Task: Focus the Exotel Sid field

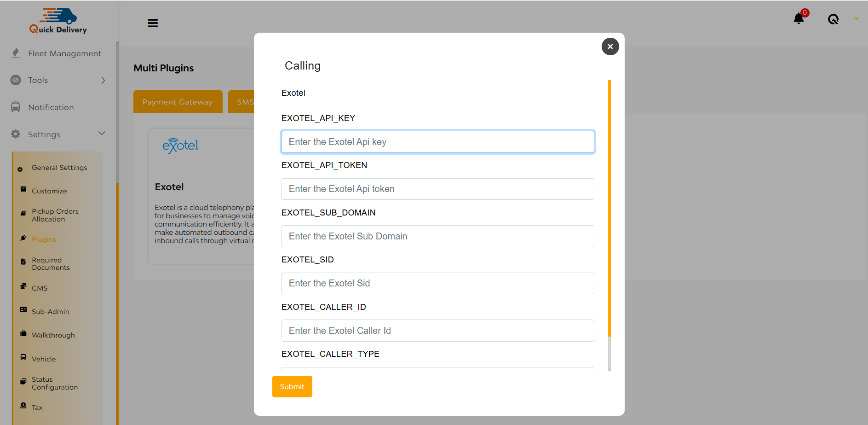Action: click(437, 283)
